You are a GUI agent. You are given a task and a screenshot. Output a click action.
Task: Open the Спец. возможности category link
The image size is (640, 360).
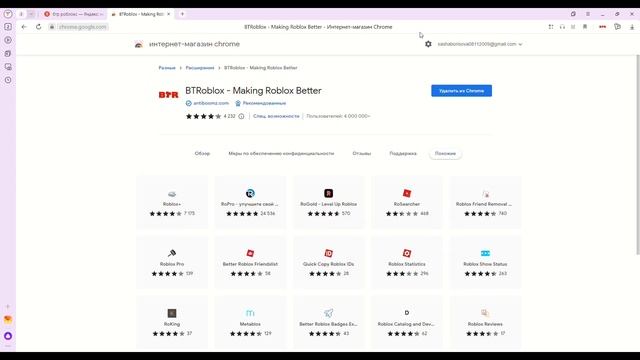pyautogui.click(x=276, y=116)
